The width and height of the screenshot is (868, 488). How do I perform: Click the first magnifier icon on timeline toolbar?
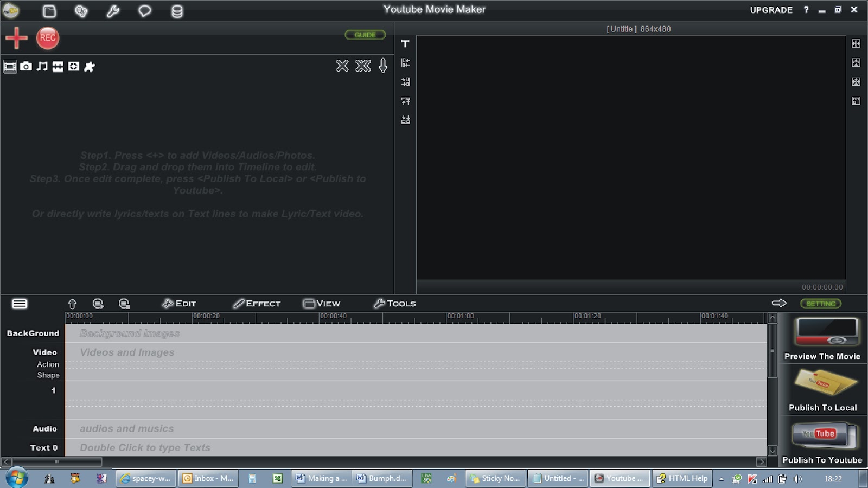pyautogui.click(x=98, y=304)
